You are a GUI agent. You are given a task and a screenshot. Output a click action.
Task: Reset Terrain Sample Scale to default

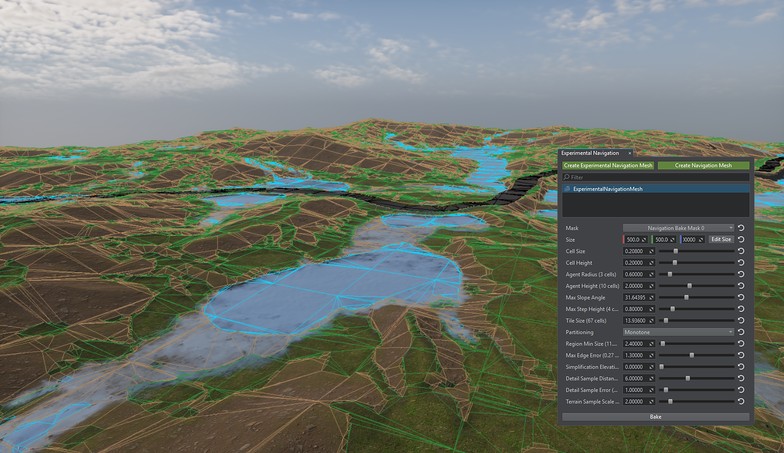pos(741,401)
